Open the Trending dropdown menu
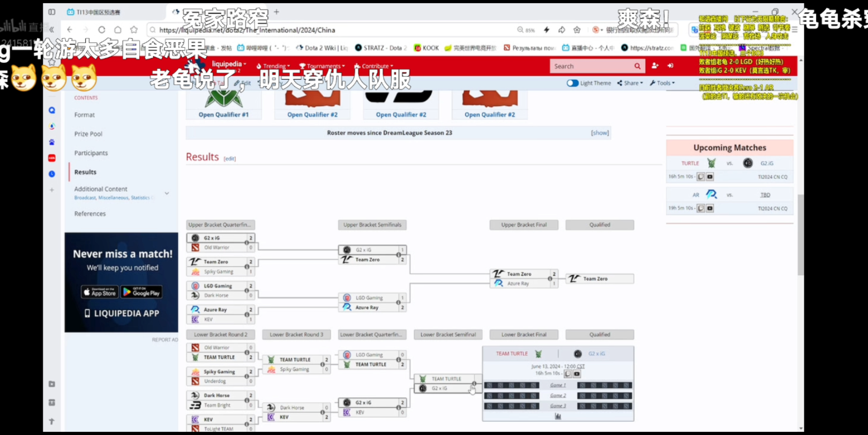 tap(273, 66)
